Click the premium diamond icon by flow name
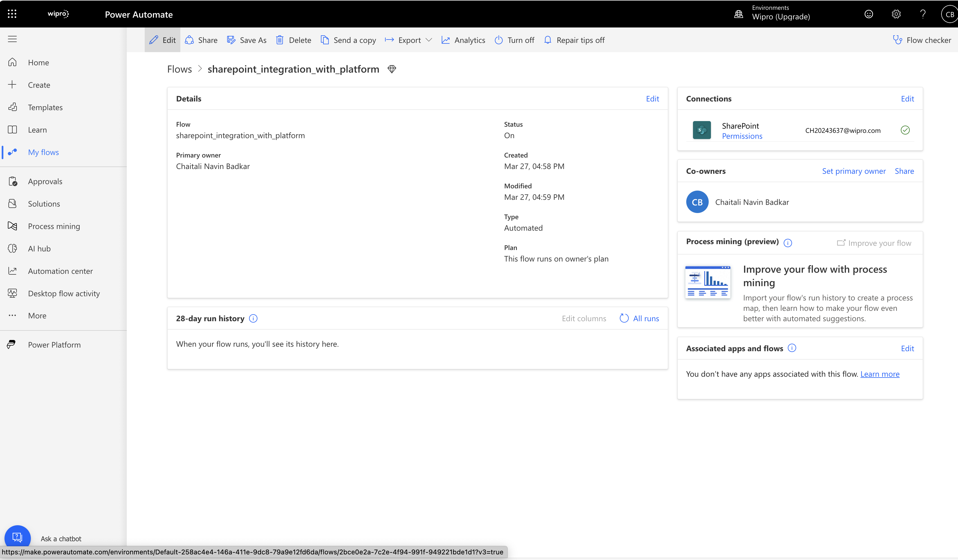Viewport: 958px width, 560px height. [x=392, y=69]
